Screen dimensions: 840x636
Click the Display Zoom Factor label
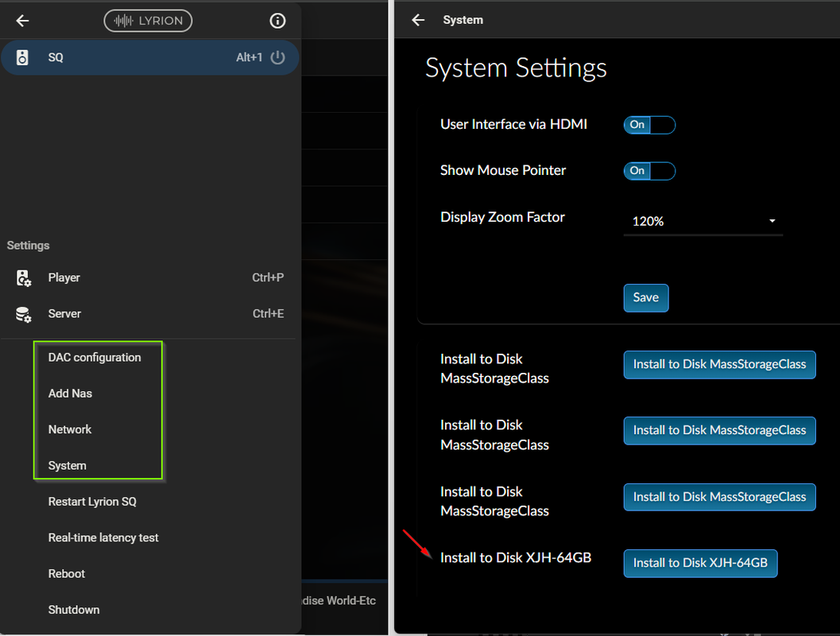502,217
